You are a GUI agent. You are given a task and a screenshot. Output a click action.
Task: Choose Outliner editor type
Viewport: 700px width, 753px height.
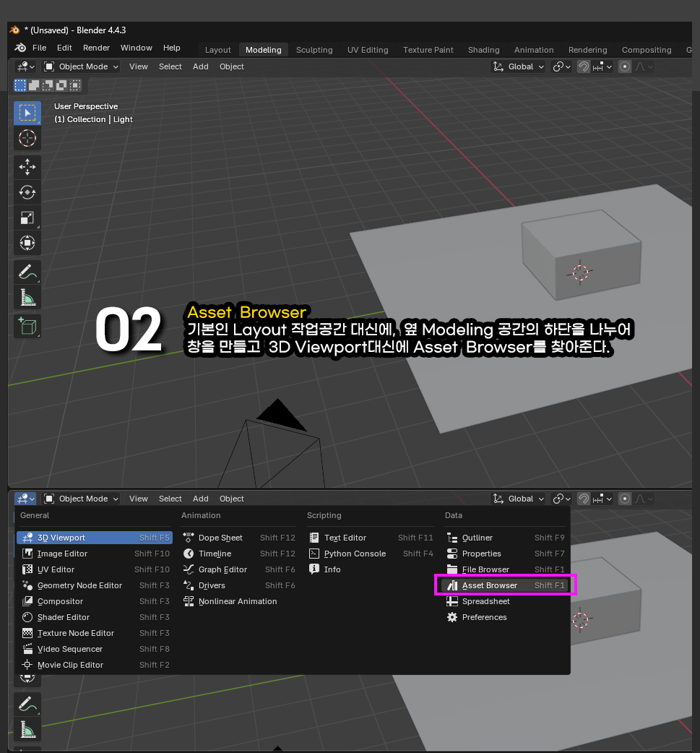coord(506,538)
